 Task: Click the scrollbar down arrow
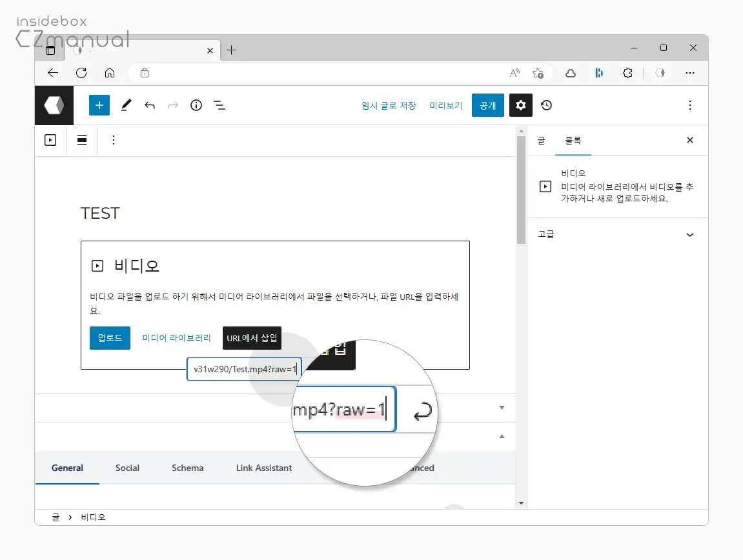click(x=521, y=503)
